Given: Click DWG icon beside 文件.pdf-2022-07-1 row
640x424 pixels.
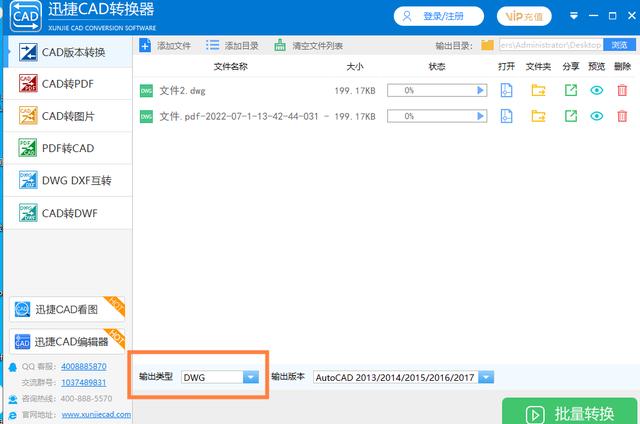Looking at the screenshot, I should pyautogui.click(x=146, y=117).
